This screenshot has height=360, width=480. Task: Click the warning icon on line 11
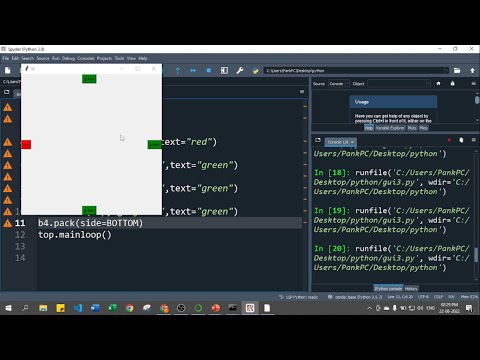(7, 223)
